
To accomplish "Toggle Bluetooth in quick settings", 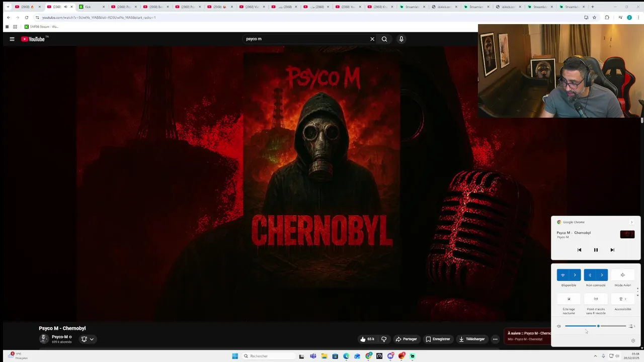I will tap(590, 275).
